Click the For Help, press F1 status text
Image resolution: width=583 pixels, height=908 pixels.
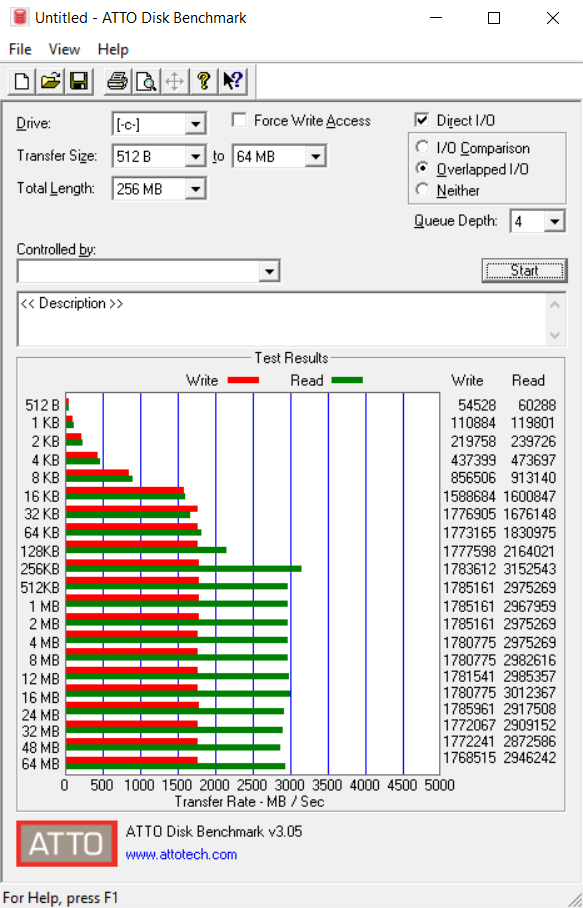click(60, 898)
